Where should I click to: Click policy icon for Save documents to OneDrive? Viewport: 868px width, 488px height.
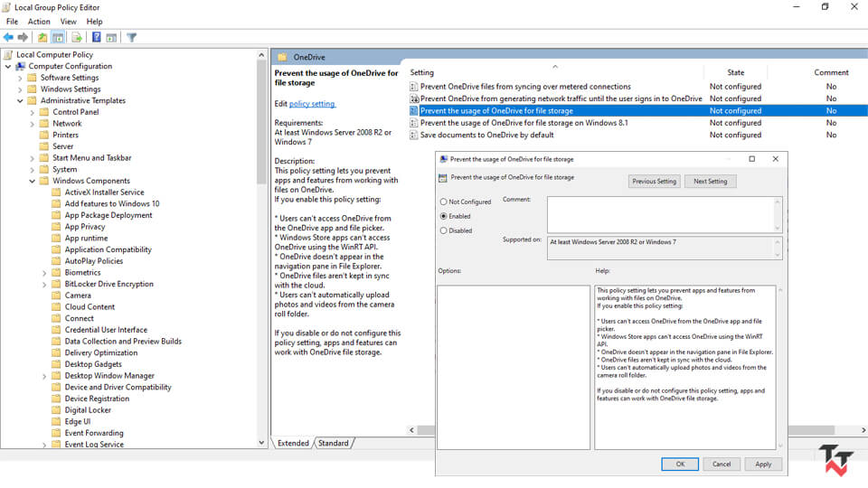click(x=413, y=135)
